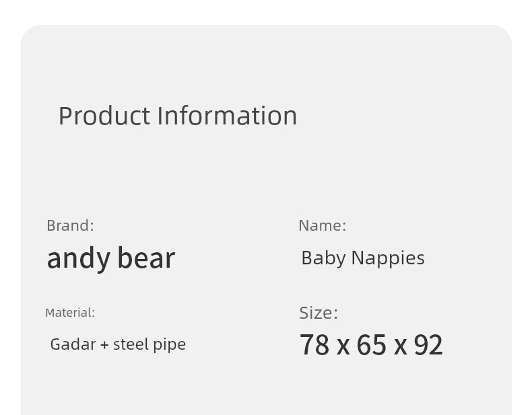Click the plus sign in material value
This screenshot has width=532, height=415.
tap(104, 345)
